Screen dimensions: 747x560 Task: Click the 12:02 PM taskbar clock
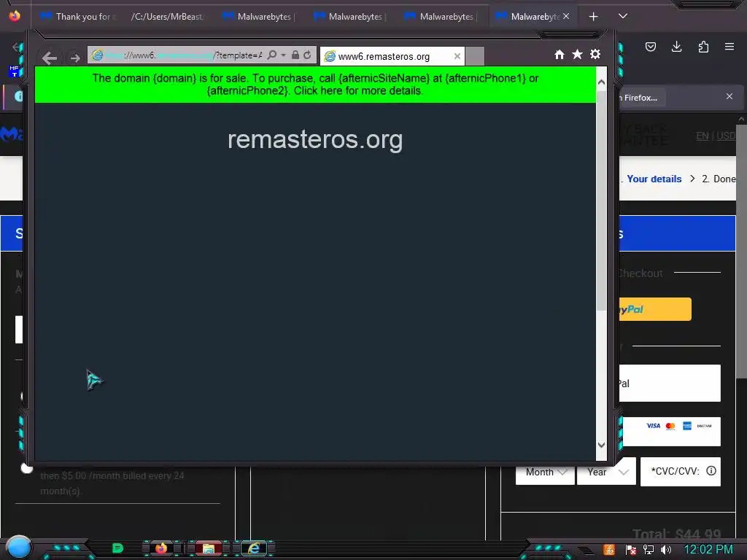(x=708, y=550)
